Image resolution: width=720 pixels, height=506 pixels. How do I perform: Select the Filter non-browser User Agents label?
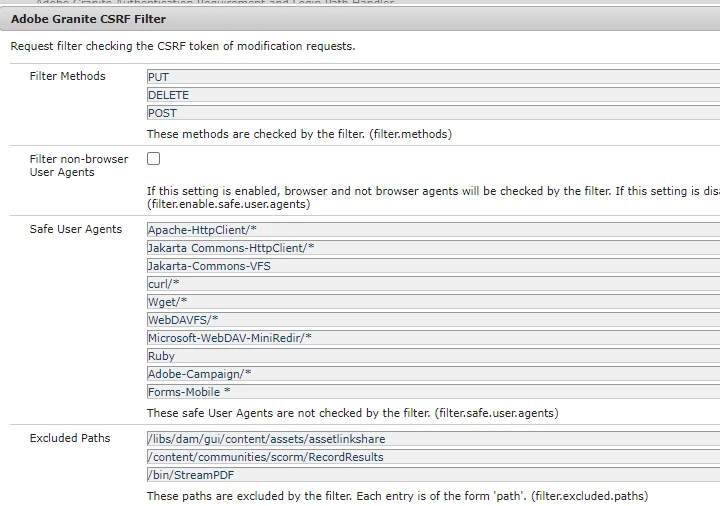[79, 165]
